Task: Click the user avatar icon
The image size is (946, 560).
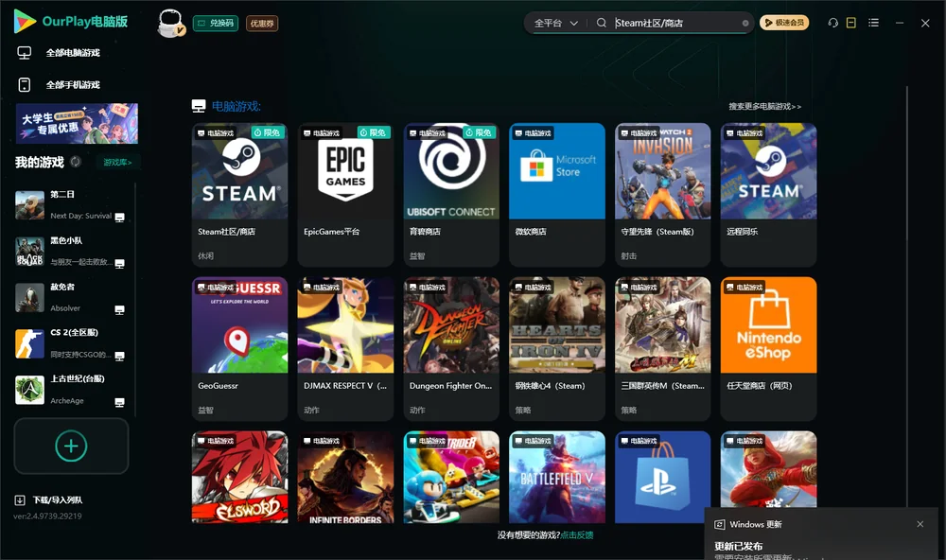Action: [170, 23]
